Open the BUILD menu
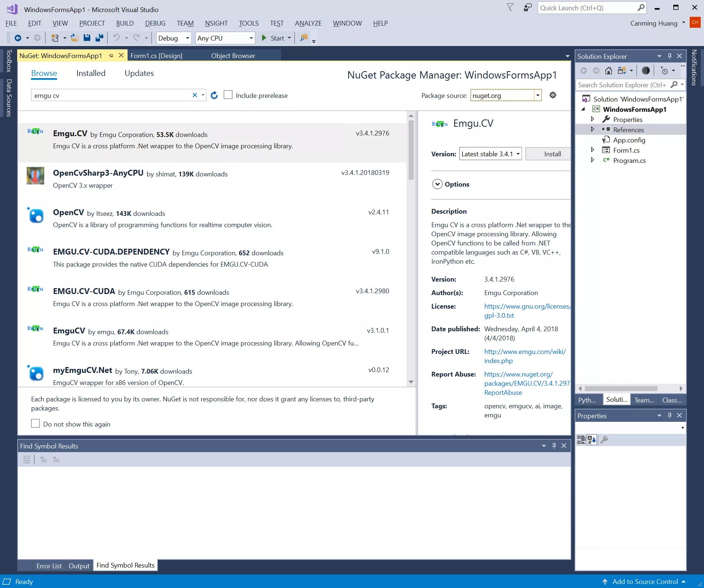The width and height of the screenshot is (704, 588). click(x=125, y=23)
